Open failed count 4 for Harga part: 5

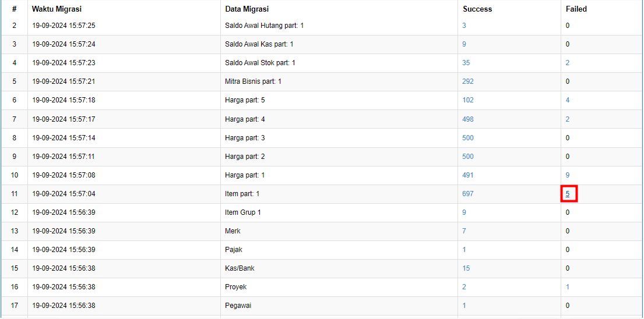coord(567,100)
